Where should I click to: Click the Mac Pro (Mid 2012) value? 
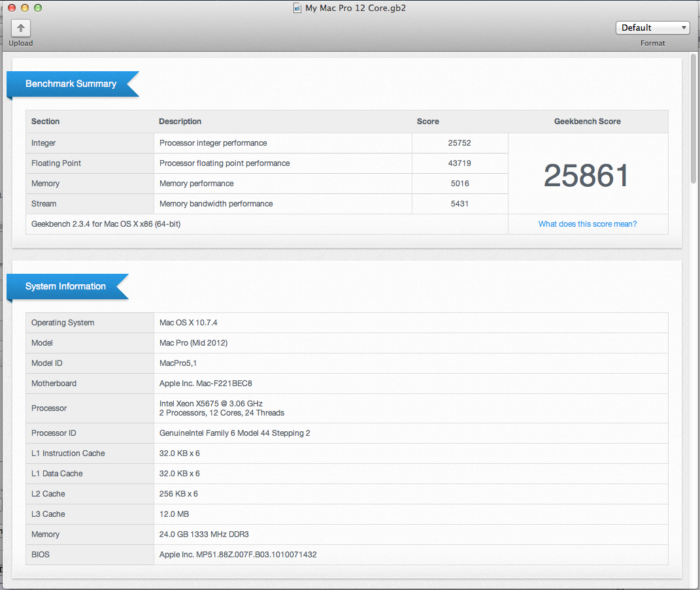click(x=193, y=343)
